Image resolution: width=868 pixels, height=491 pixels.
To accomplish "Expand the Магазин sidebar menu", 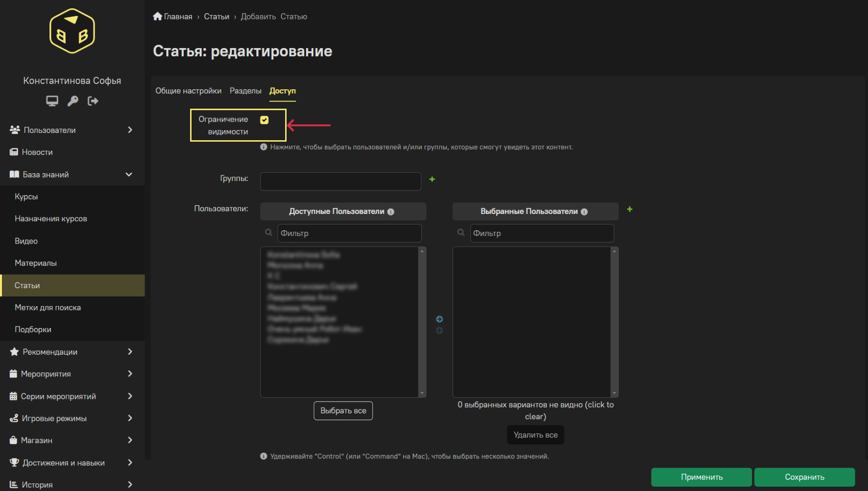I will 129,440.
